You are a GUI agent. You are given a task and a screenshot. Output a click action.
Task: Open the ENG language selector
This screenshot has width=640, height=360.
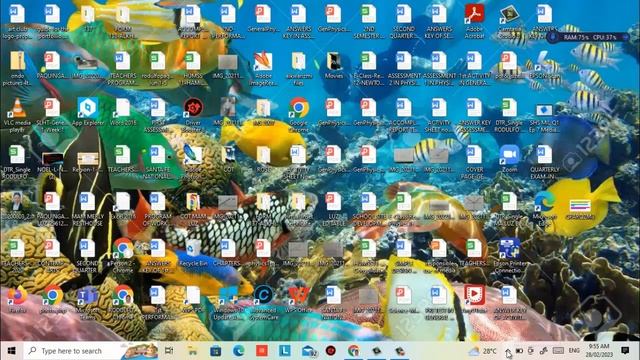574,351
